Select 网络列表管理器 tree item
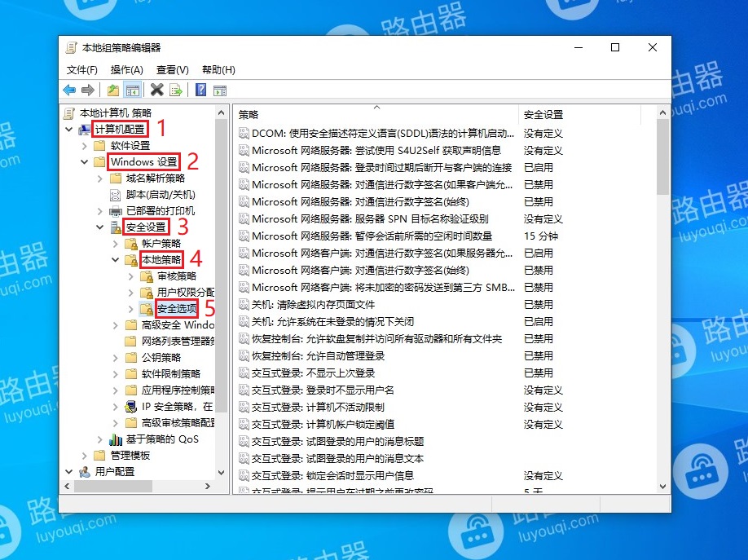748x560 pixels. pyautogui.click(x=178, y=342)
